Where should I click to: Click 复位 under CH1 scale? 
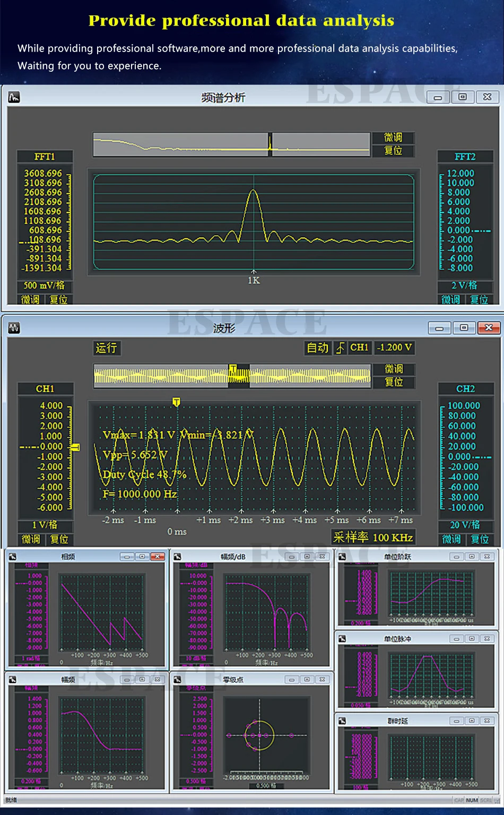(59, 539)
